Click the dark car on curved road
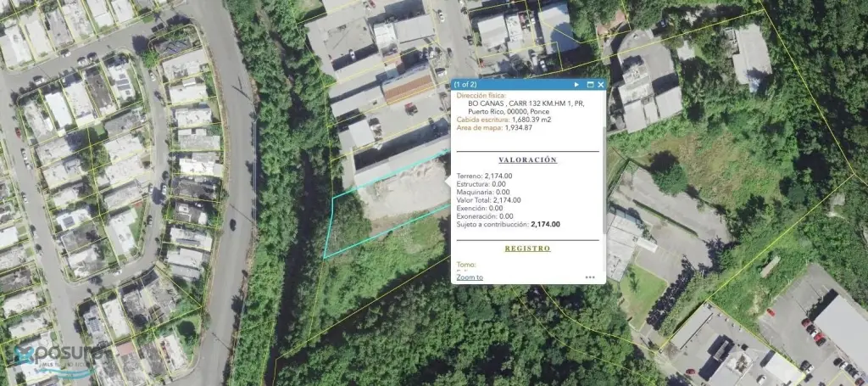This screenshot has height=386, width=868. (x=232, y=225)
